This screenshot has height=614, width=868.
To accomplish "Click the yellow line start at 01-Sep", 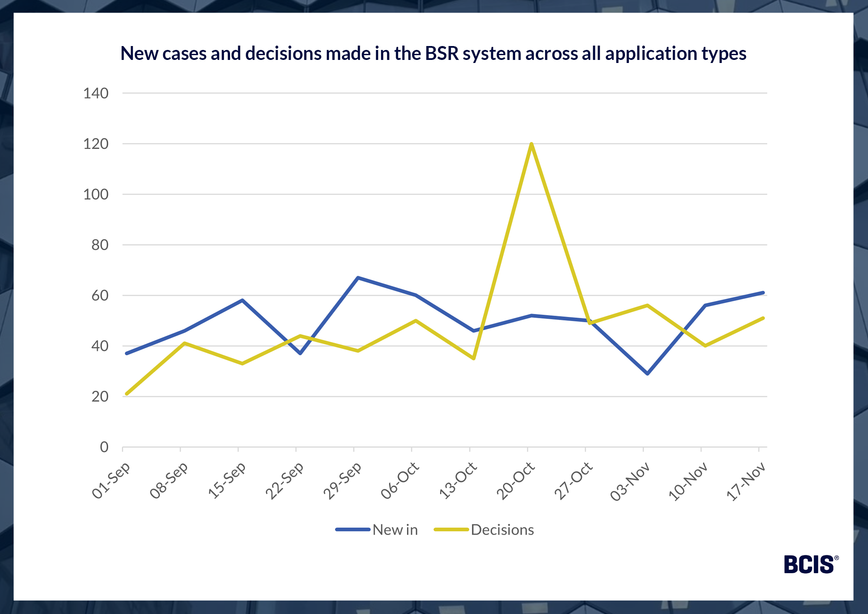I will coord(126,394).
